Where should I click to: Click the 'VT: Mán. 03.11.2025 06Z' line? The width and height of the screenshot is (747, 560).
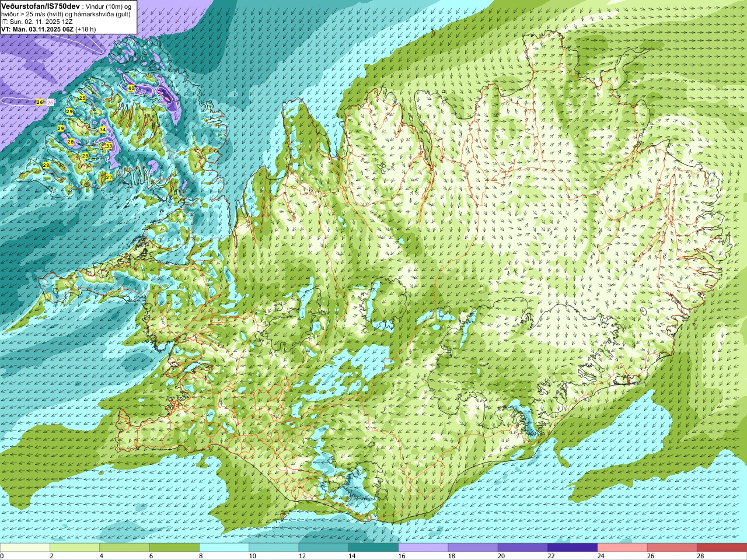[37, 29]
